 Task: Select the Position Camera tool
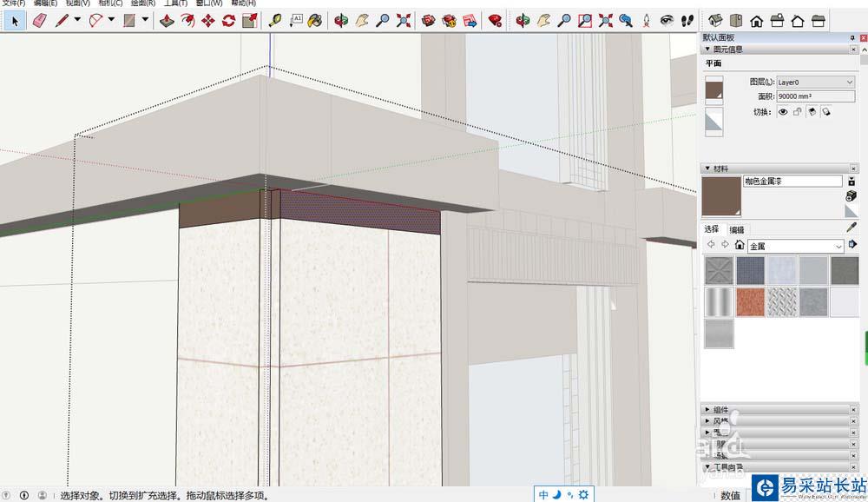coord(647,21)
